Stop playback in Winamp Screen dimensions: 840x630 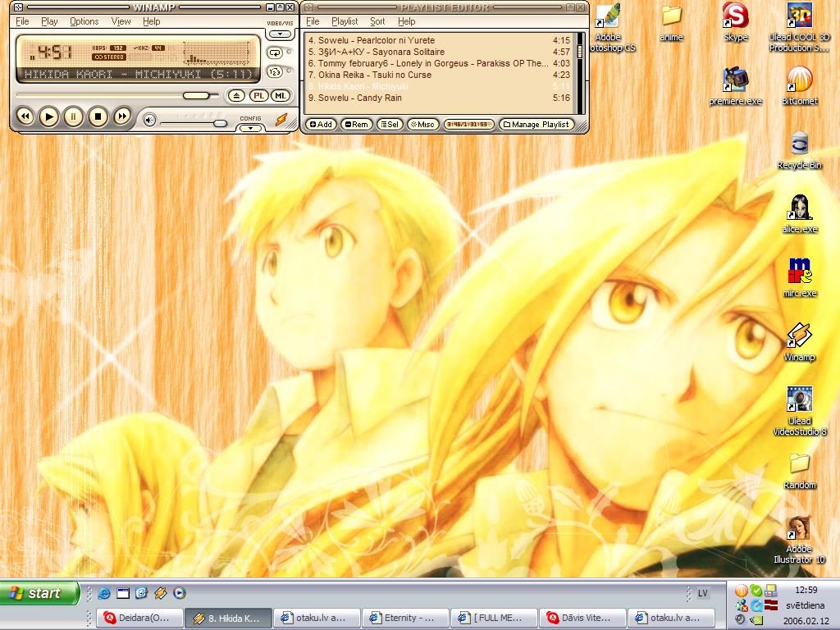pos(98,116)
